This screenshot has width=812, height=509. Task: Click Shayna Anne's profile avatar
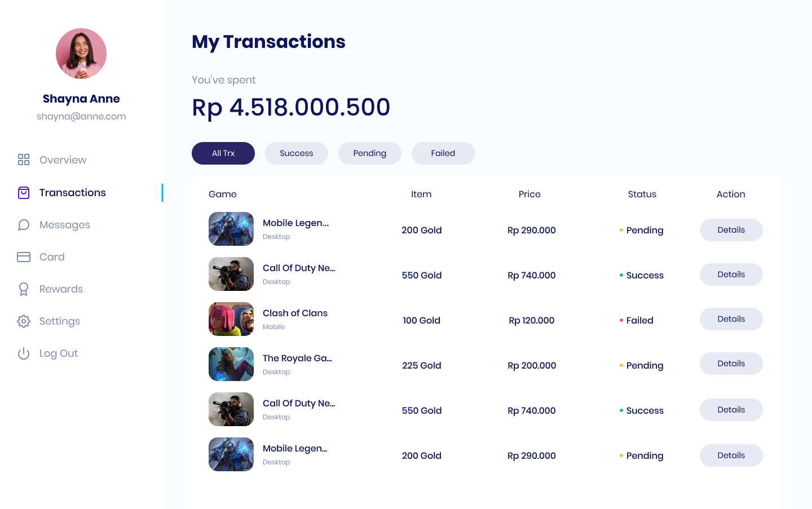(81, 54)
